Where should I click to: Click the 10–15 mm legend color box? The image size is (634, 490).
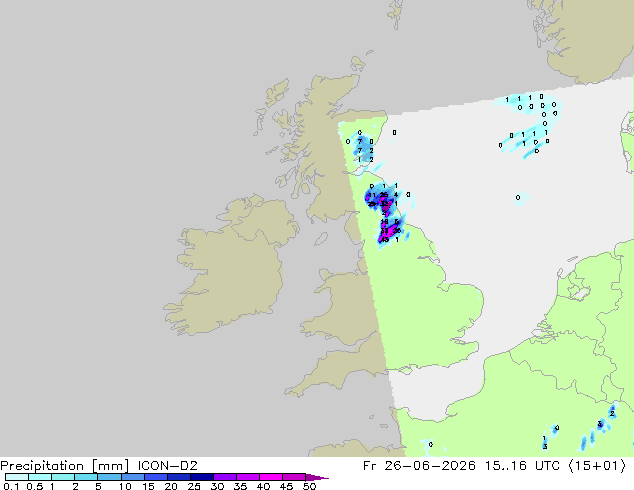[133, 477]
